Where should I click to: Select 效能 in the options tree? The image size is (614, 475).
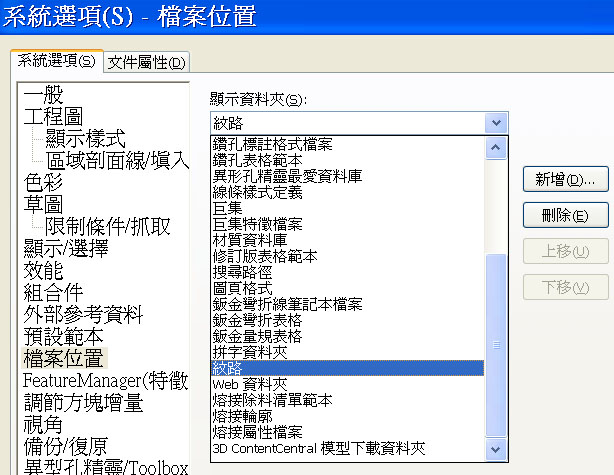43,270
